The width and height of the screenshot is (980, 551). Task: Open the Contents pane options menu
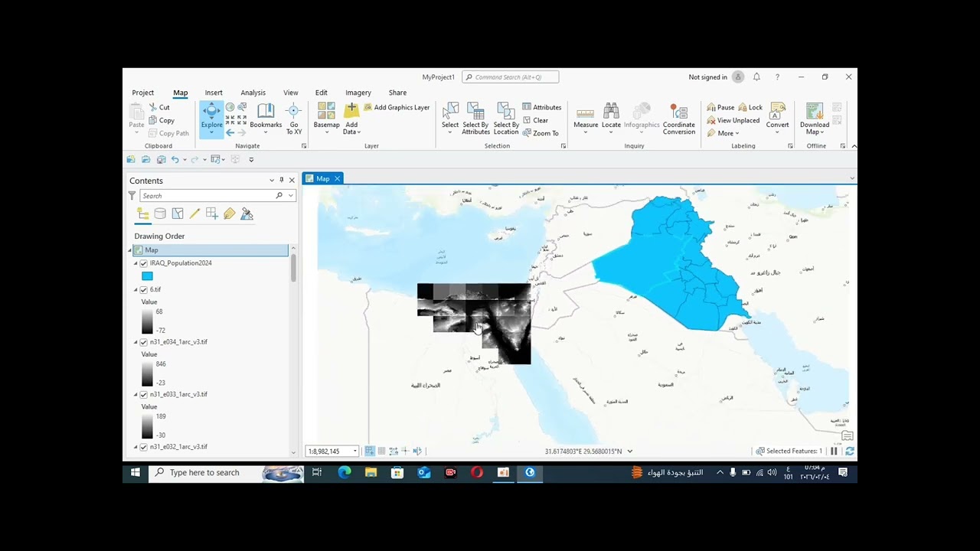tap(272, 181)
